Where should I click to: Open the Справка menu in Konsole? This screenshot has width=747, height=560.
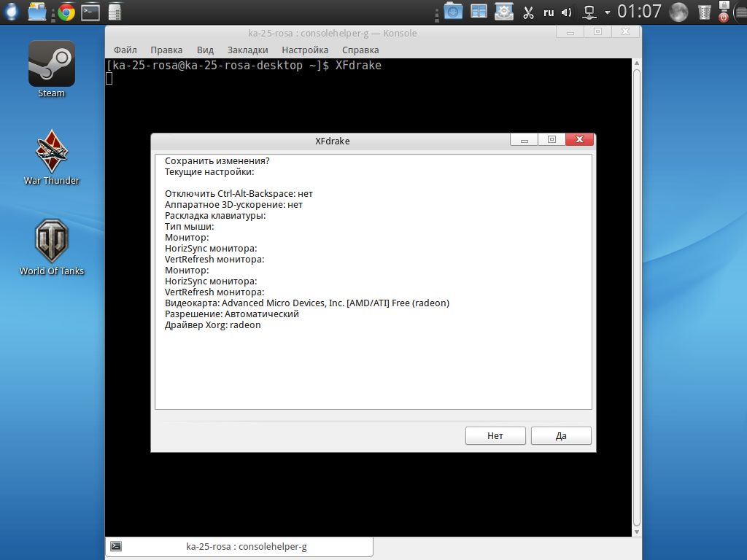pos(360,50)
